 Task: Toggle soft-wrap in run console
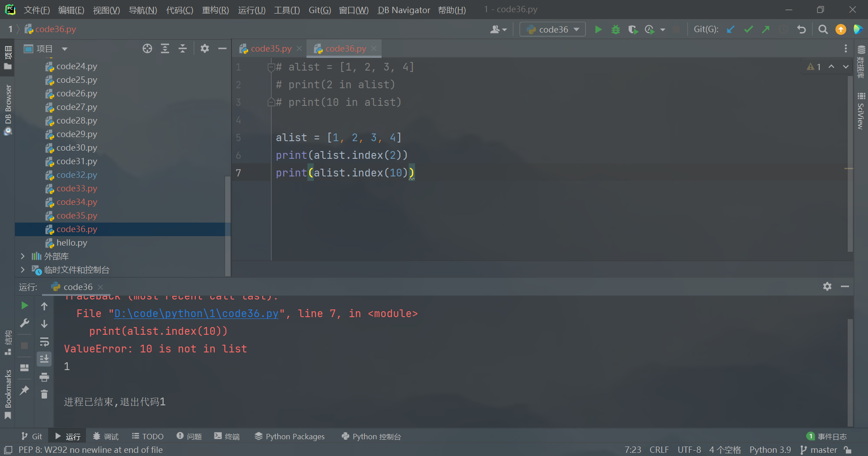click(x=44, y=342)
